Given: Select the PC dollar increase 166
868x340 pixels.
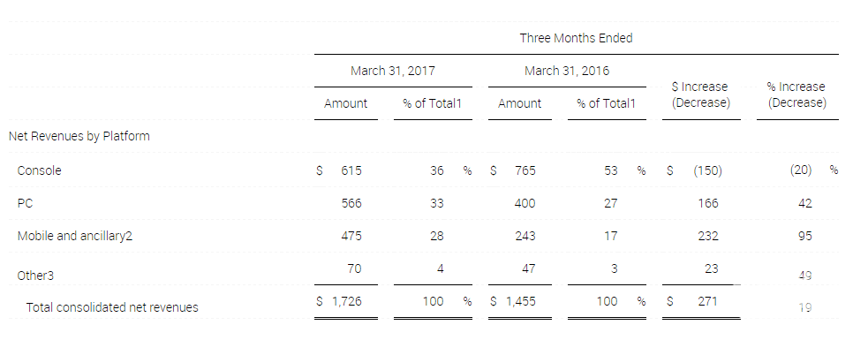Looking at the screenshot, I should point(708,203).
